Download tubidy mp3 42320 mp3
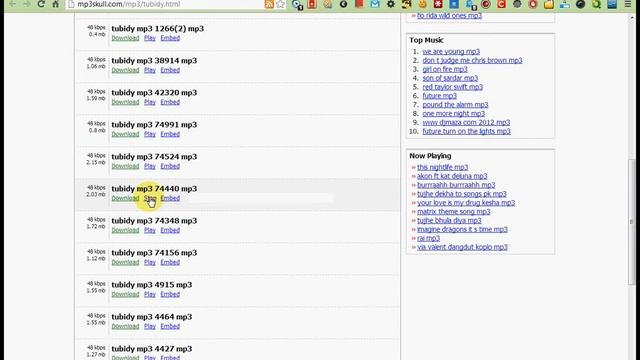 click(x=125, y=102)
